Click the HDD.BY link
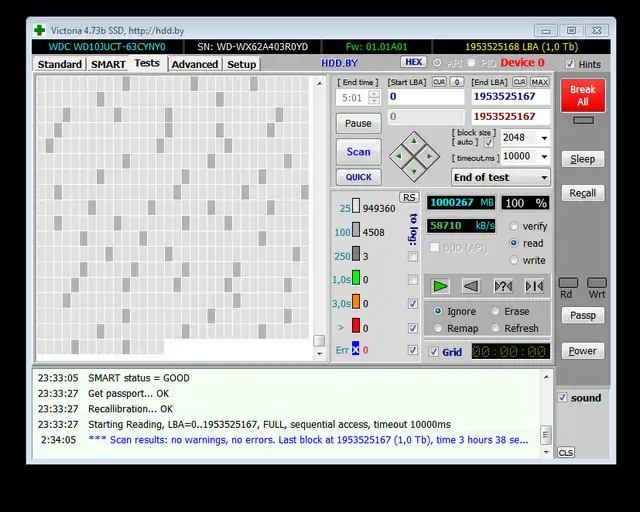 click(339, 63)
